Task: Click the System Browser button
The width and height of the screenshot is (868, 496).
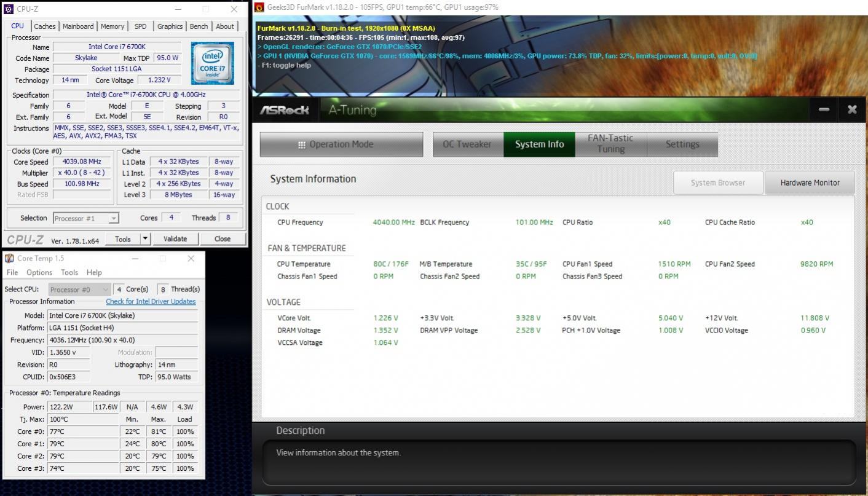Action: coord(718,183)
